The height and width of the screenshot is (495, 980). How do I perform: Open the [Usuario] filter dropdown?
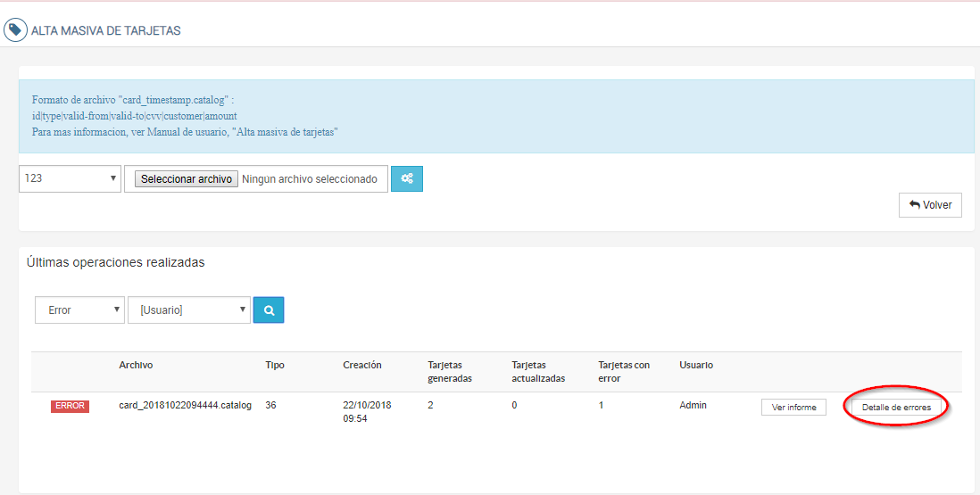[x=188, y=310]
